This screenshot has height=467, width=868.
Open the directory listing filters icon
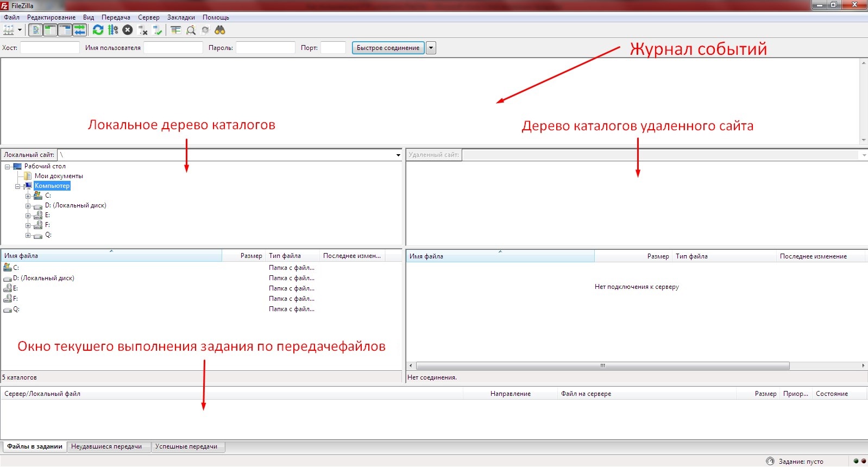[175, 30]
